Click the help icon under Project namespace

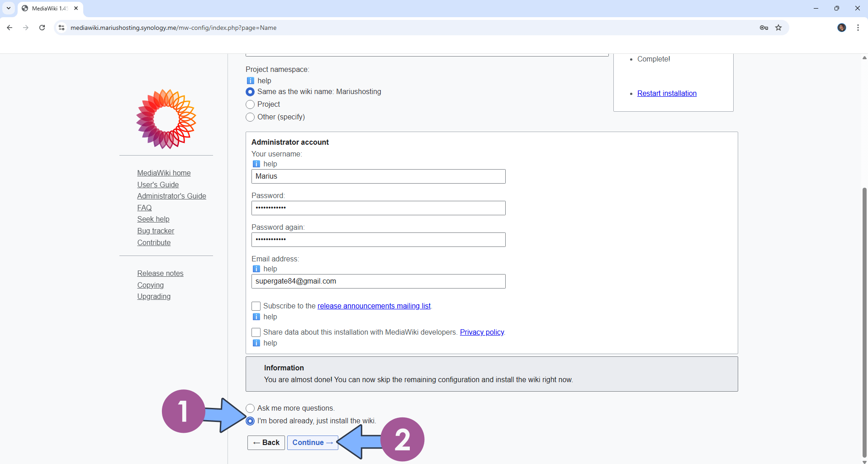tap(251, 80)
